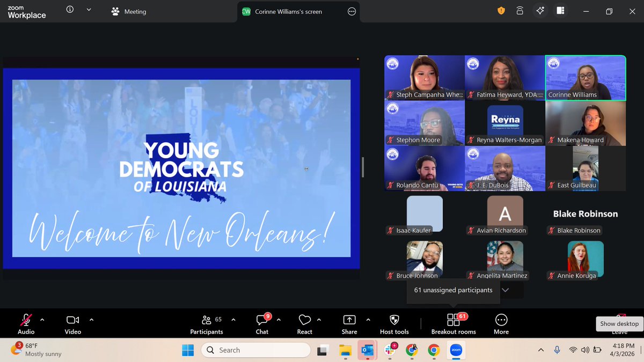644x362 pixels.
Task: Open second Chrome taskbar icon
Action: (x=434, y=350)
